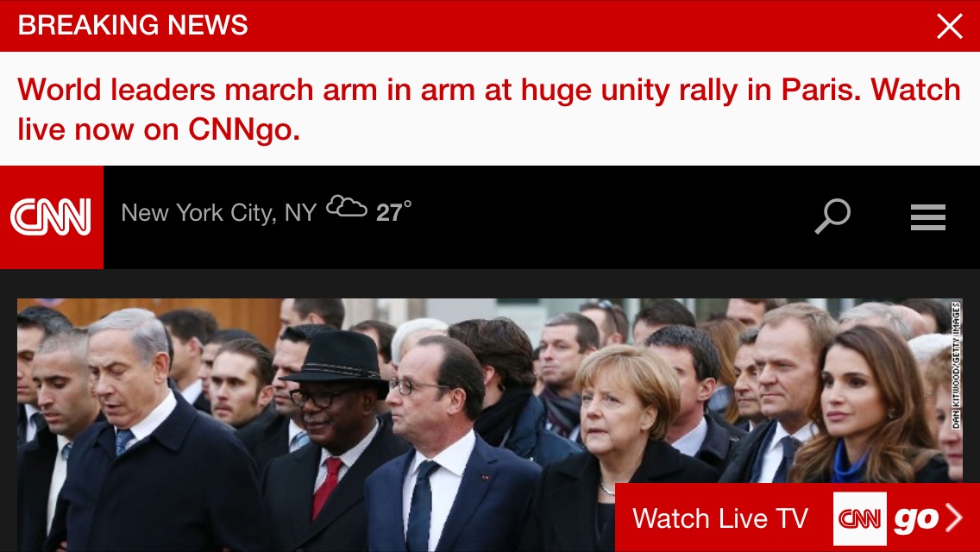This screenshot has height=552, width=980.
Task: Click the cloud weather icon
Action: coord(347,207)
